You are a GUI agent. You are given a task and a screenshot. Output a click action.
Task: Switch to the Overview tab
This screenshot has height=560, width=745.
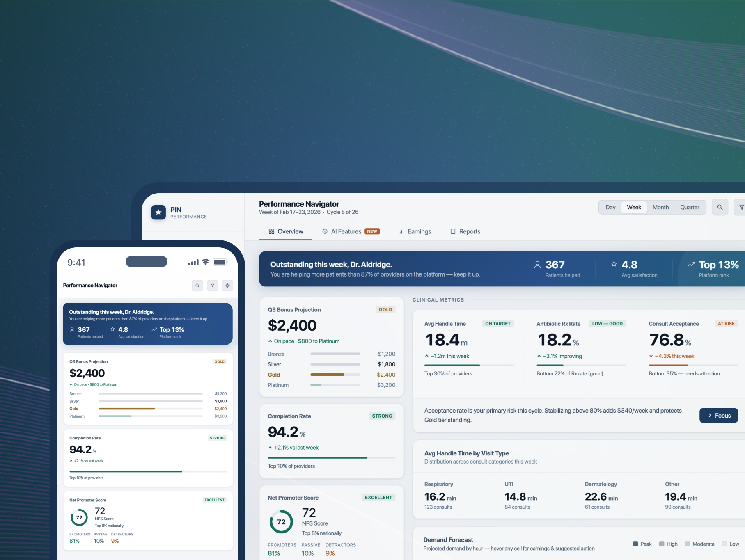click(285, 231)
